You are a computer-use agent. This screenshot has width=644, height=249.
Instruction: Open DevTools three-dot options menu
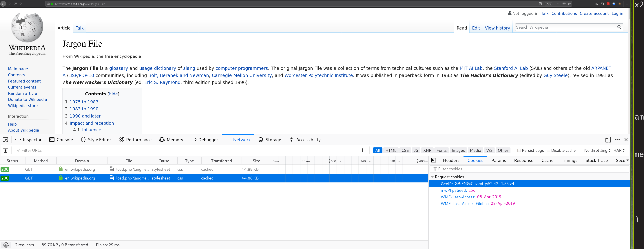tap(617, 140)
